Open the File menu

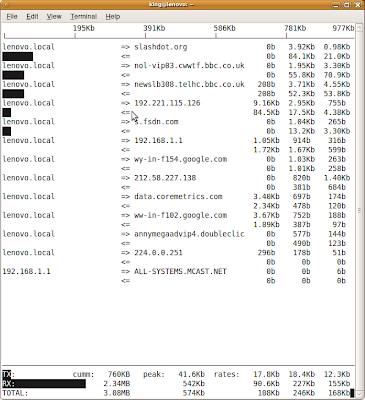12,16
